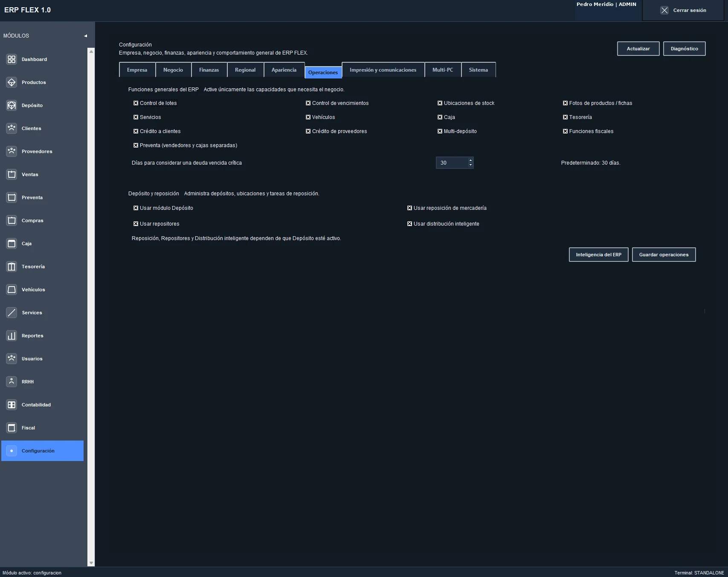Switch to the Empresa tab
Viewport: 728px width, 577px height.
tap(137, 70)
